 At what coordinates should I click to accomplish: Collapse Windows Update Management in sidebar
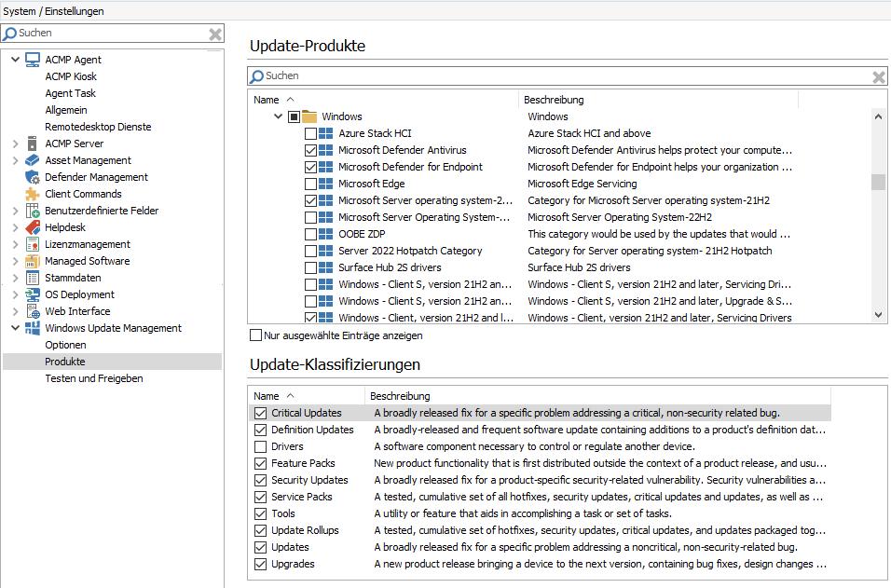point(15,328)
